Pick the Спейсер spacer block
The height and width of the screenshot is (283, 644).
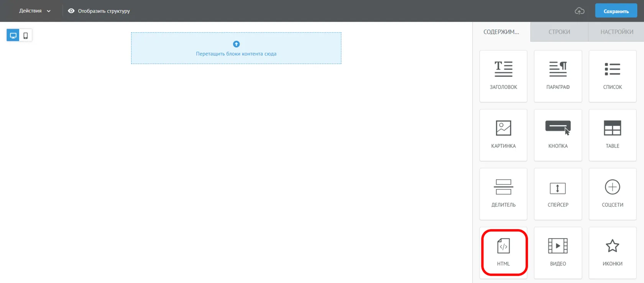click(x=558, y=194)
